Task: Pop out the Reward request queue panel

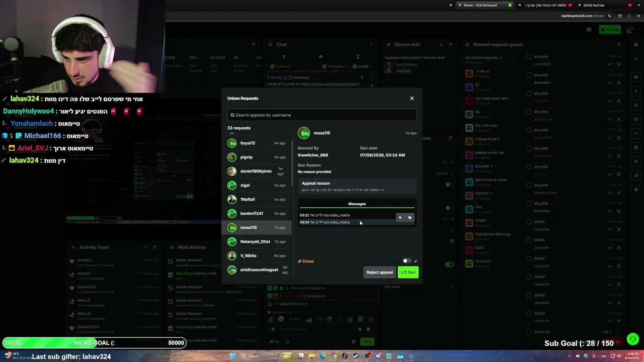Action: click(x=619, y=45)
